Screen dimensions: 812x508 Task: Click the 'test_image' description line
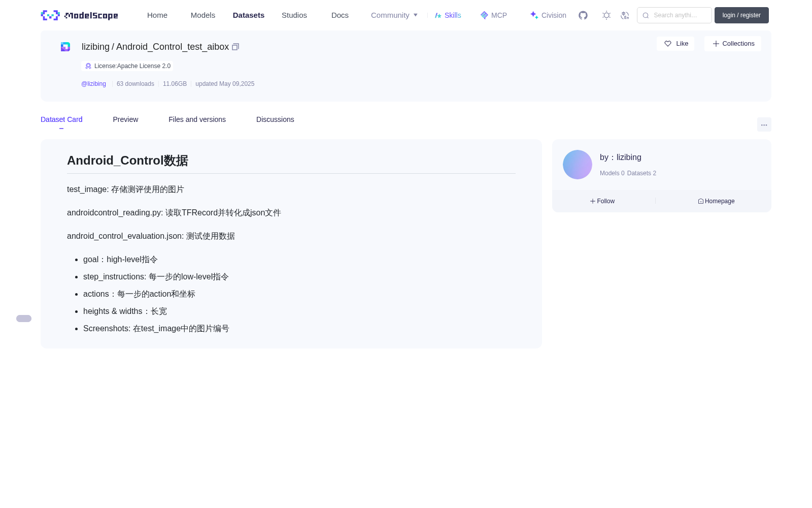click(125, 189)
